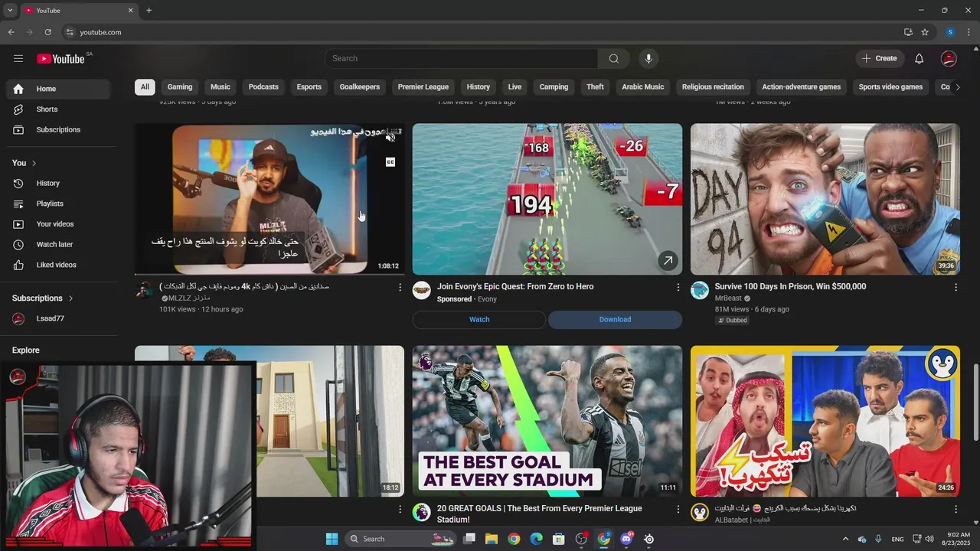The width and height of the screenshot is (980, 551).
Task: Toggle captions on MLZLZ video preview
Action: (x=390, y=162)
